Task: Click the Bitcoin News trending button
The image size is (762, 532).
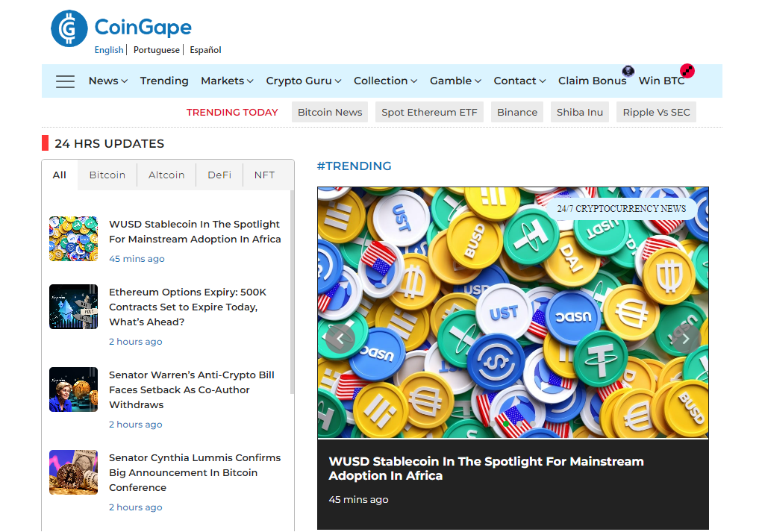Action: 329,111
